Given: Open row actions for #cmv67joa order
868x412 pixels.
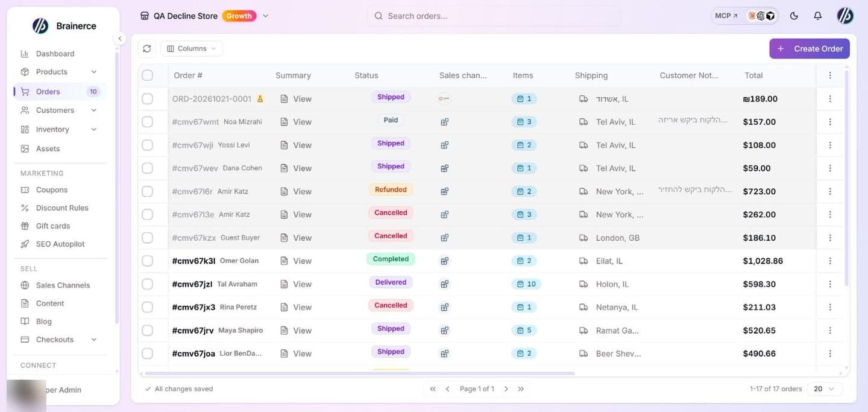Looking at the screenshot, I should [x=830, y=353].
